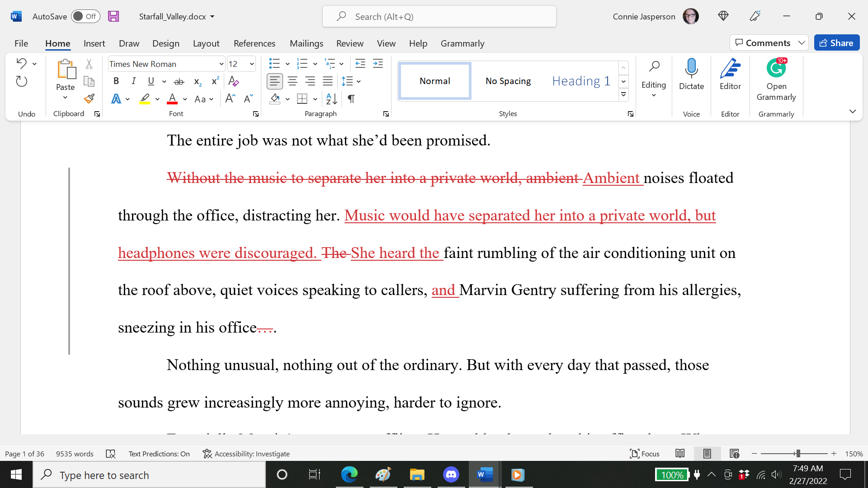Toggle underline formatting
This screenshot has width=868, height=488.
coord(151,81)
